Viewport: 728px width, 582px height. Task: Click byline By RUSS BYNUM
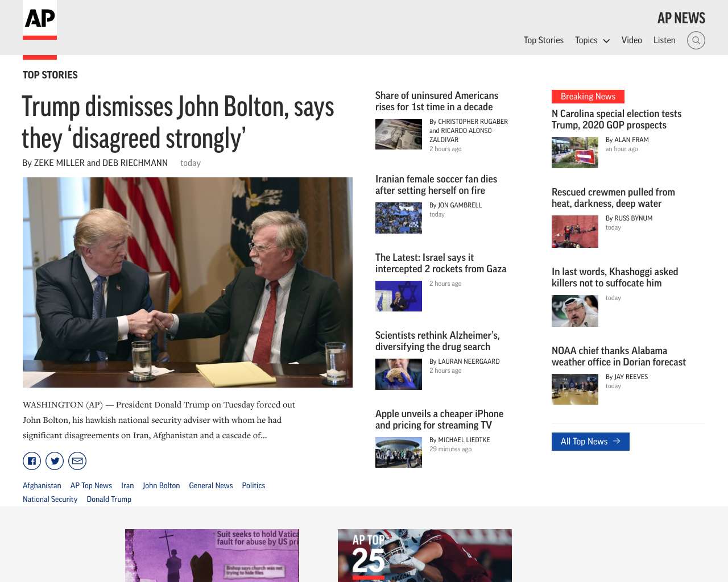coord(629,218)
